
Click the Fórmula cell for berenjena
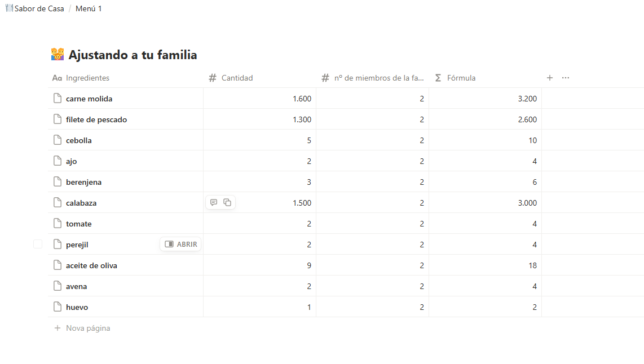(x=485, y=182)
